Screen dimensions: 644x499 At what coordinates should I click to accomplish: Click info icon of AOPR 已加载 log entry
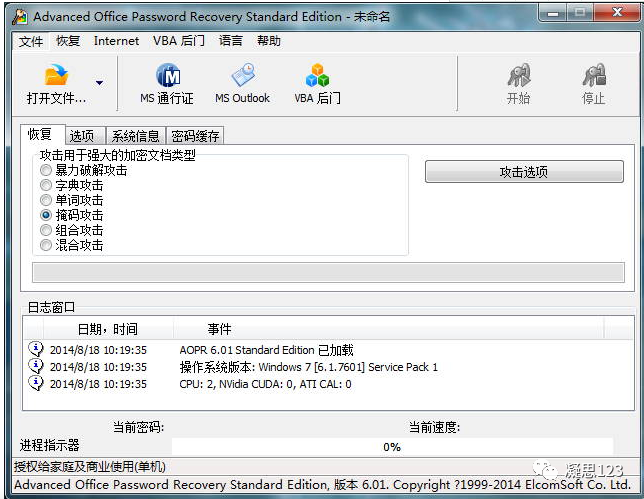36,350
